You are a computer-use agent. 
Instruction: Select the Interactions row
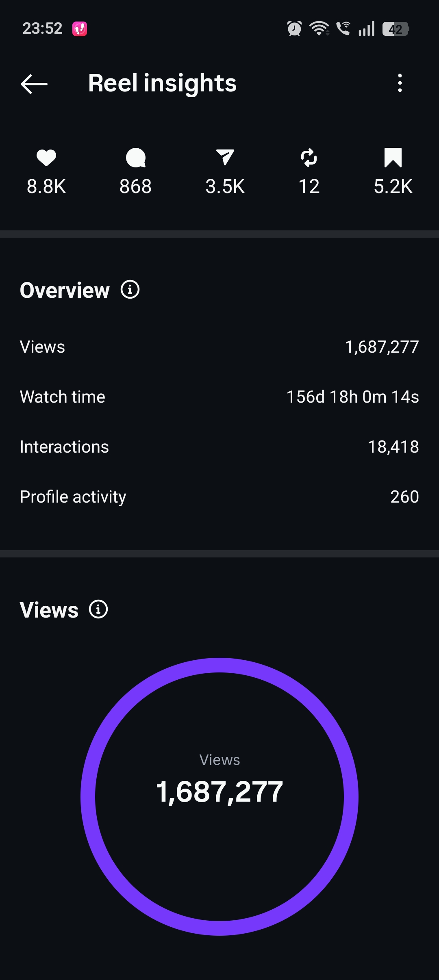[x=219, y=447]
